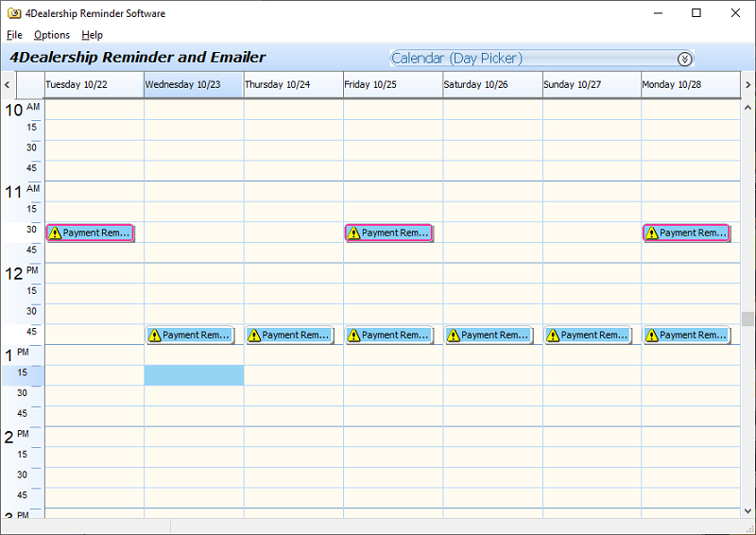Image resolution: width=756 pixels, height=535 pixels.
Task: Click warning icon on Thursday 12:45 reminder
Action: click(253, 335)
